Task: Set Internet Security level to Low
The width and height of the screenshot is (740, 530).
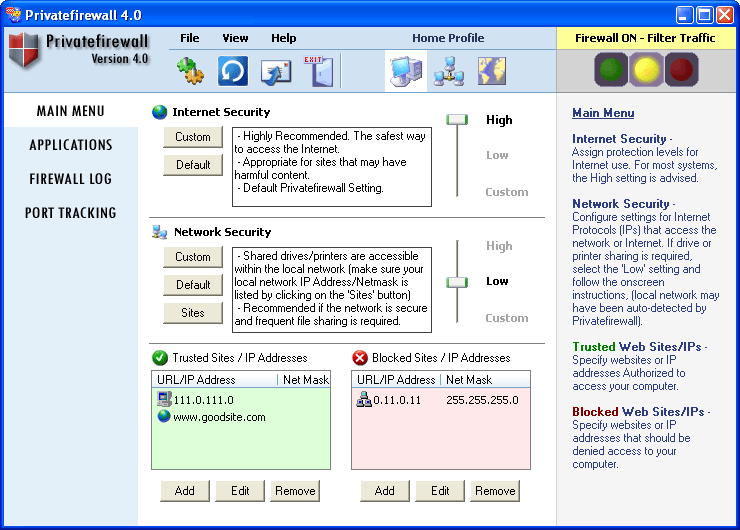Action: [497, 155]
